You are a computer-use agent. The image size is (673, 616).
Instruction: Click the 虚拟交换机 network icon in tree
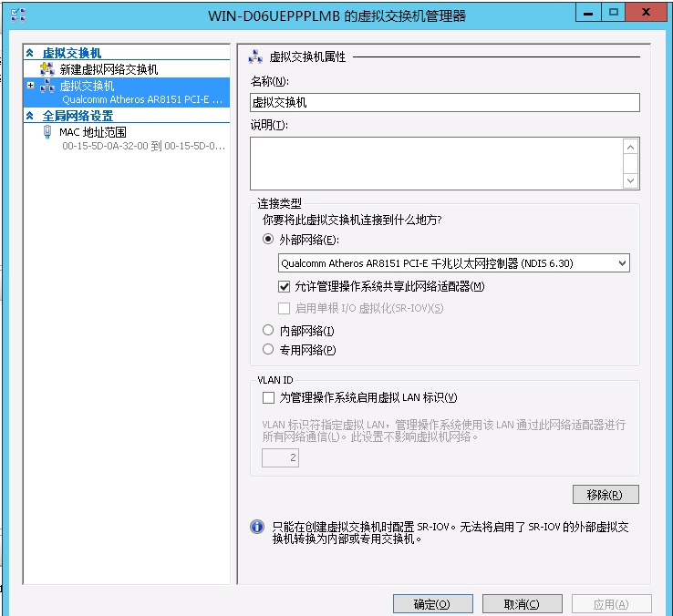click(x=47, y=86)
